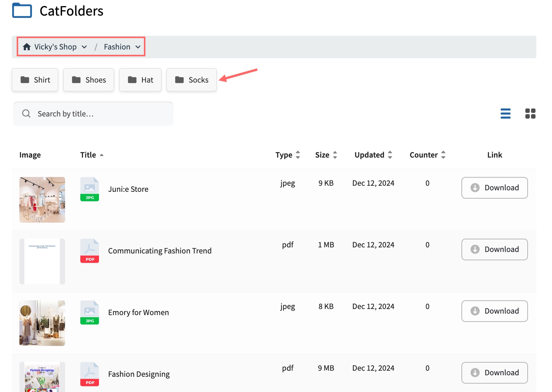The width and height of the screenshot is (552, 392).
Task: Expand the Fashion breadcrumb dropdown
Action: click(138, 47)
